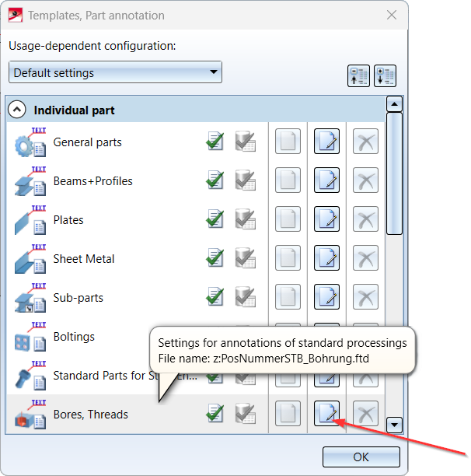Click the vertical scrollbar thumb

394,173
